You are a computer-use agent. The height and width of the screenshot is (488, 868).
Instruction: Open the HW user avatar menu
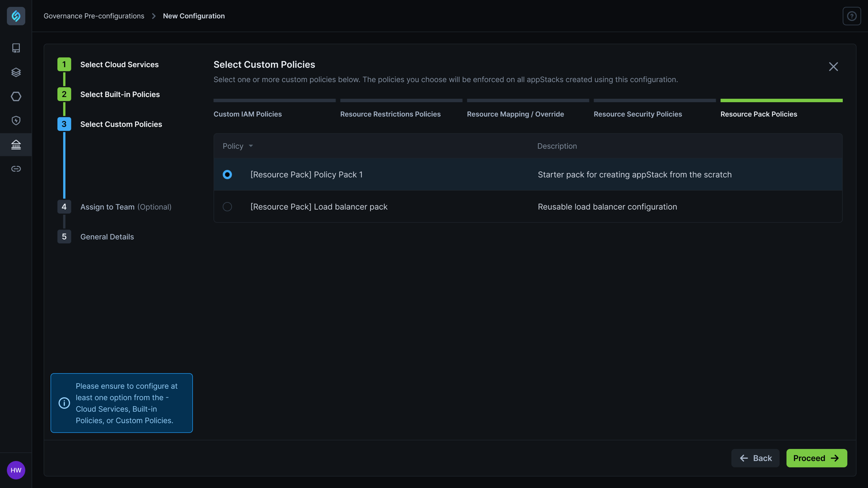(x=16, y=470)
